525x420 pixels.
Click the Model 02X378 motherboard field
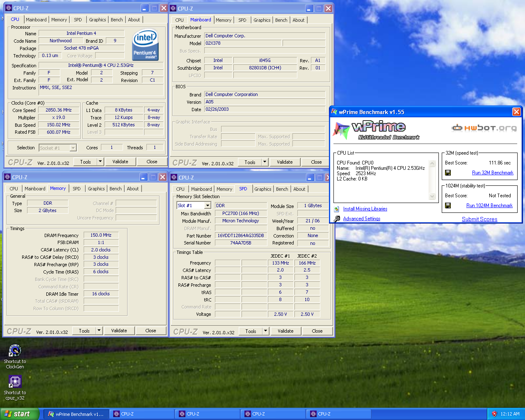pos(243,43)
